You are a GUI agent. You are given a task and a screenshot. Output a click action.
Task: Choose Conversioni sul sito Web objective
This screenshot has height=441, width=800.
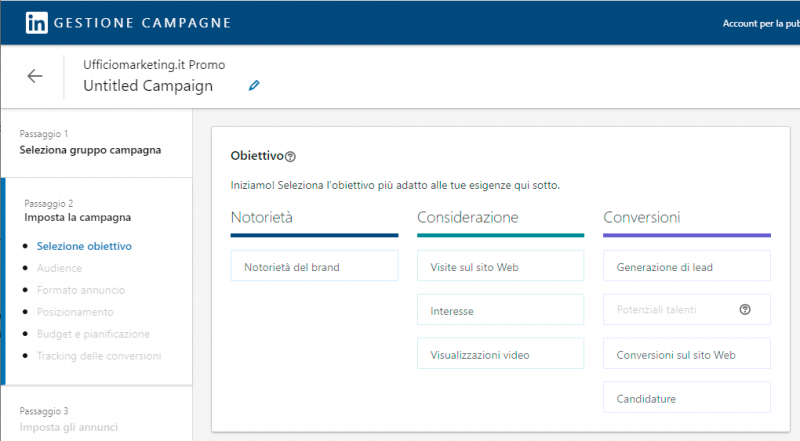[686, 354]
